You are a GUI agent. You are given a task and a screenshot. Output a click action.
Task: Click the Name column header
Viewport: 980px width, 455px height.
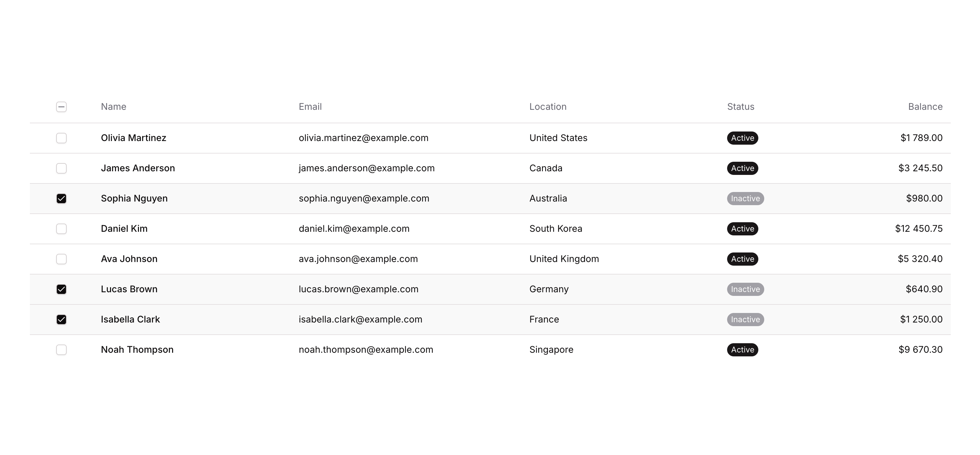[113, 107]
